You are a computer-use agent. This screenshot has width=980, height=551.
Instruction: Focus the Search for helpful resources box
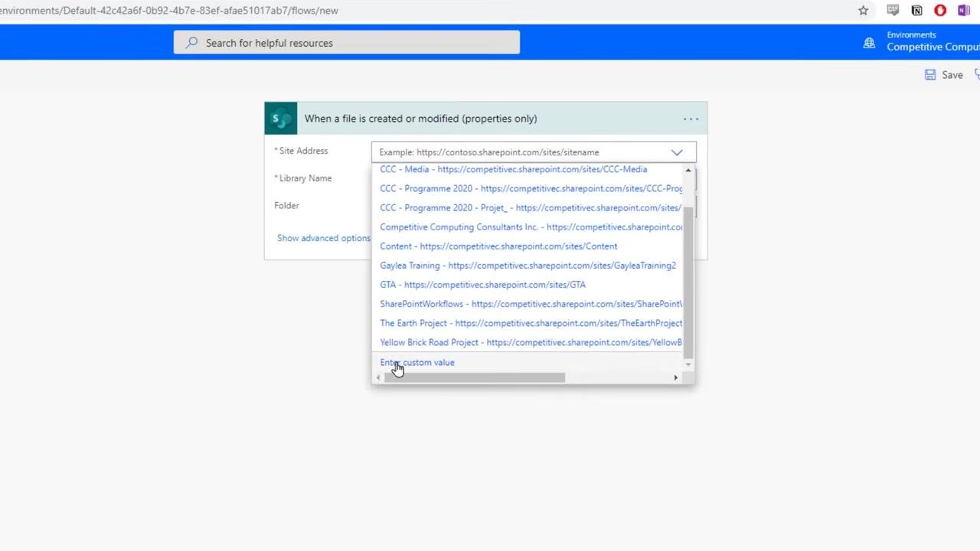coord(347,43)
